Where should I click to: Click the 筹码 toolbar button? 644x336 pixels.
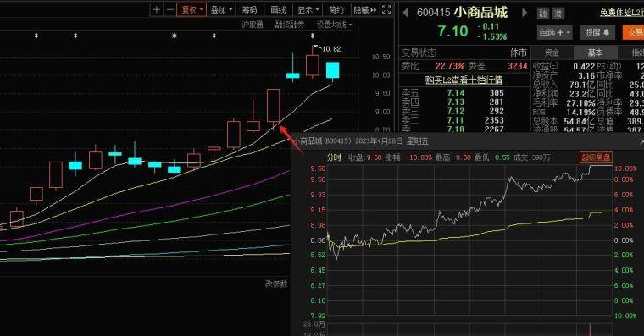tap(249, 10)
